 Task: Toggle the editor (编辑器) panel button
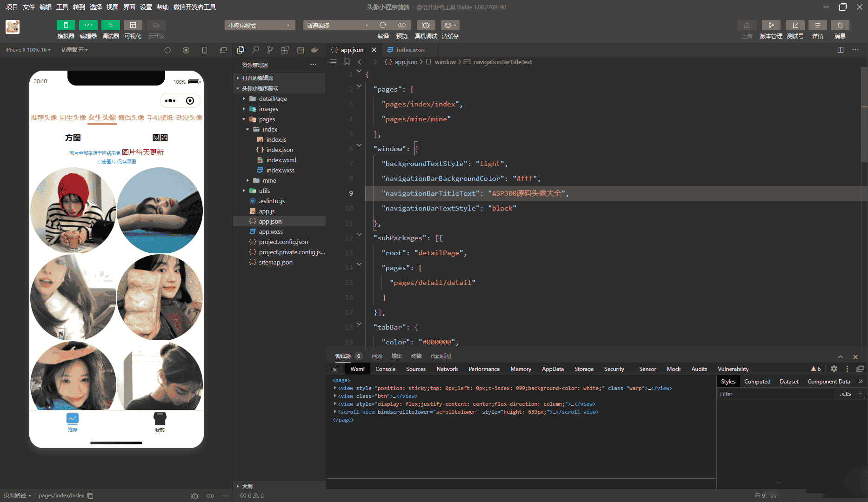pos(88,26)
